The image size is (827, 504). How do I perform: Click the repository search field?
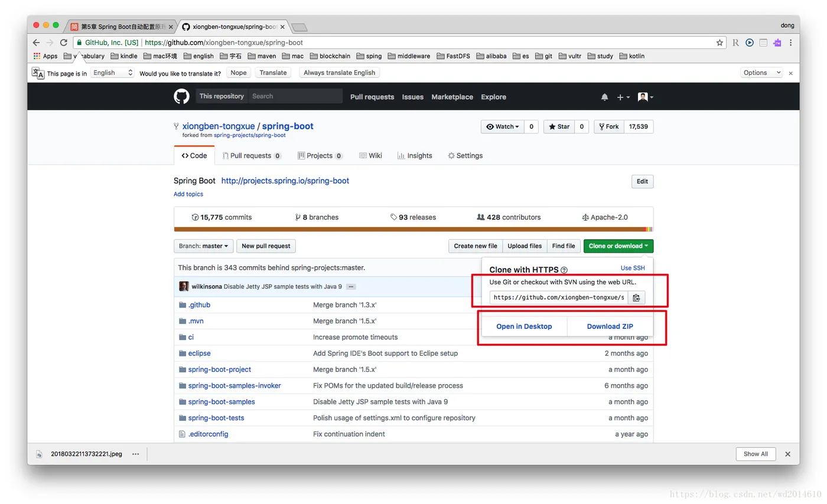295,96
